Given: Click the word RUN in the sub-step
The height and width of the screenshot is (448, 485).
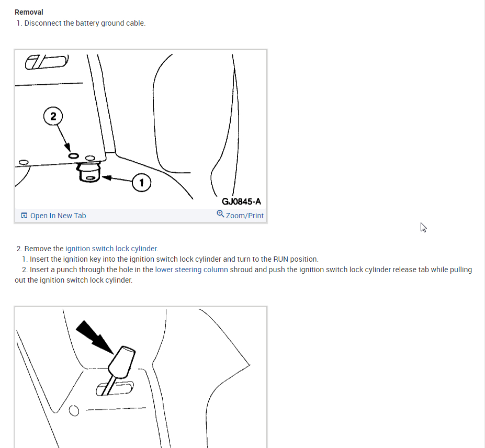Looking at the screenshot, I should click(281, 259).
